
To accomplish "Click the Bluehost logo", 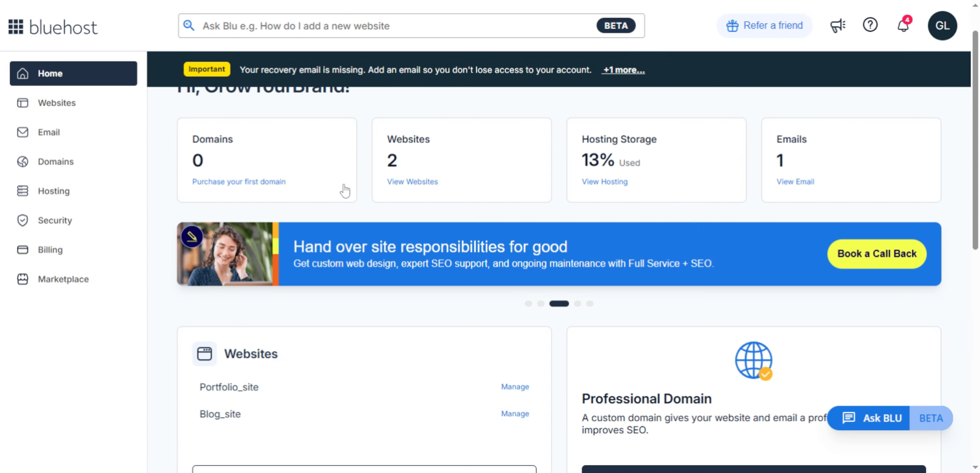I will (53, 26).
